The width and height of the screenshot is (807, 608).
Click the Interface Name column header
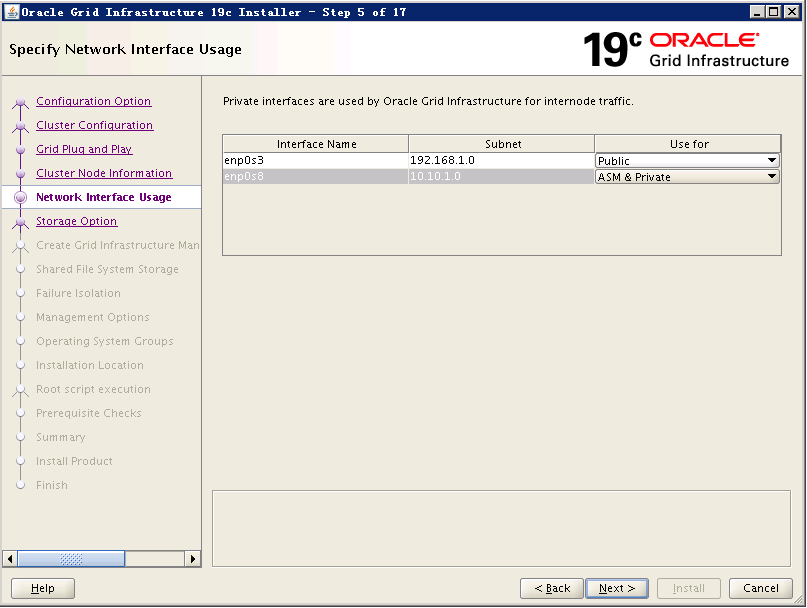tap(316, 144)
